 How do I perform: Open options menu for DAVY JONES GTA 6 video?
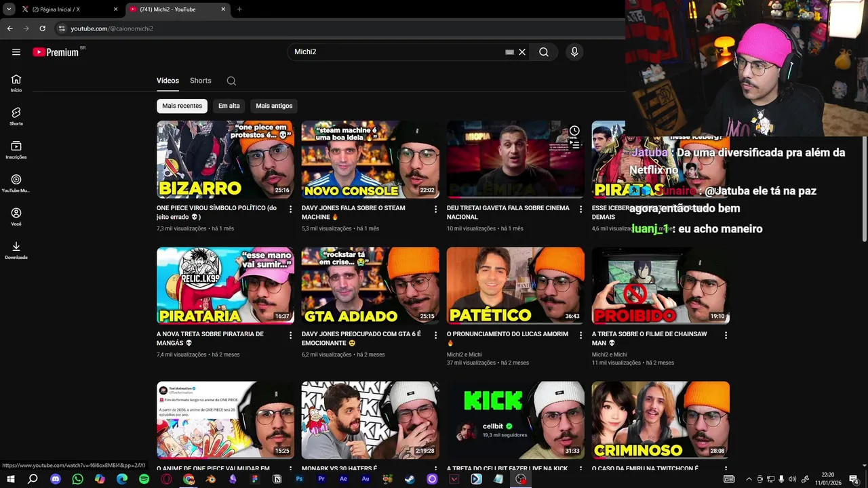[x=435, y=335]
